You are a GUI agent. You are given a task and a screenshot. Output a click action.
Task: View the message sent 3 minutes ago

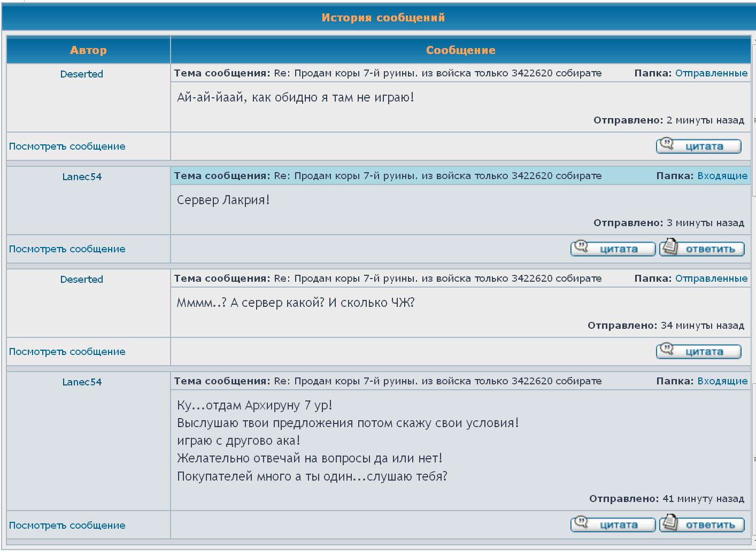(x=67, y=249)
